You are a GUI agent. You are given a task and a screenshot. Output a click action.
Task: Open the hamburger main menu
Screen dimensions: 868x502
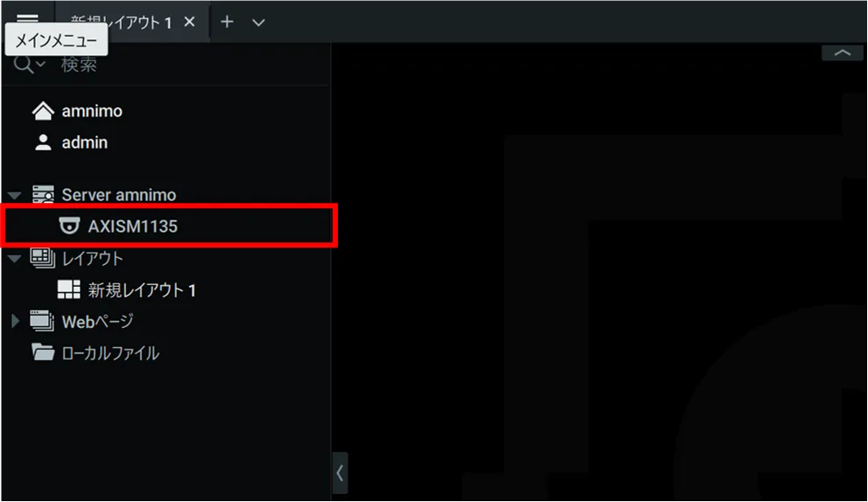27,18
